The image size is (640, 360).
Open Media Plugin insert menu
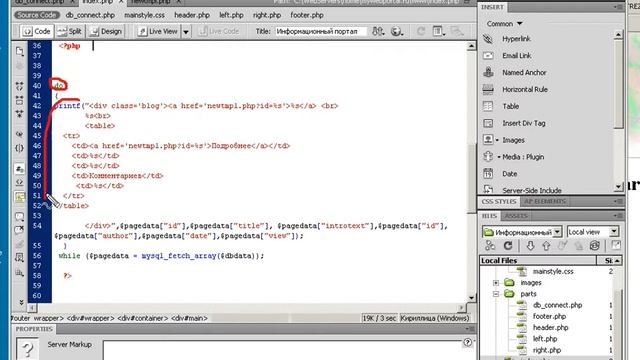523,157
